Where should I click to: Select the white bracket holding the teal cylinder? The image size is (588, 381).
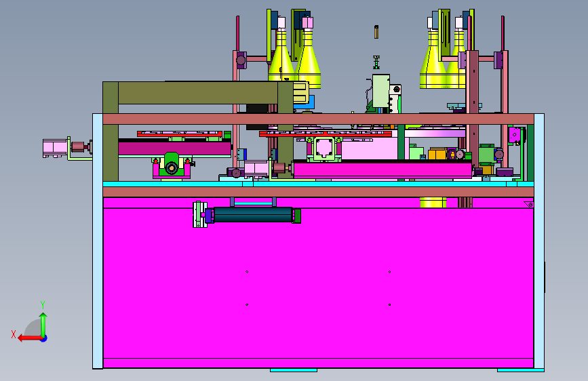pyautogui.click(x=199, y=214)
